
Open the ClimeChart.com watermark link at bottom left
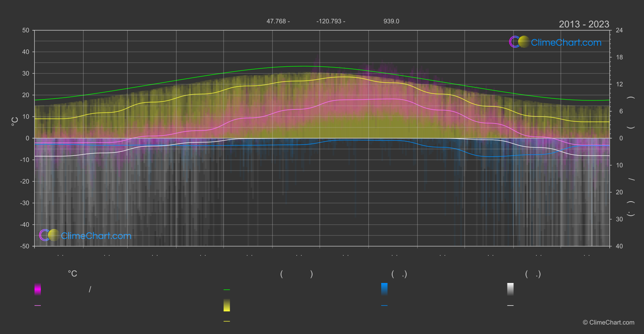(96, 236)
